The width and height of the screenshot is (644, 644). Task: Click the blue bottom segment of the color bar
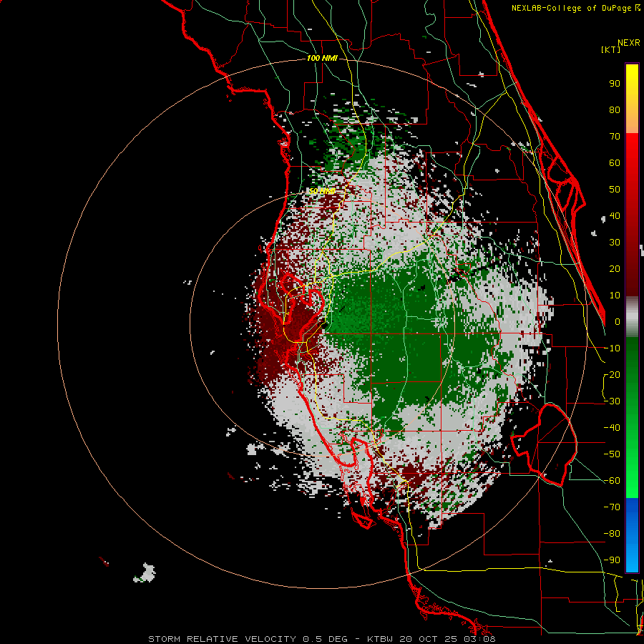[632, 535]
